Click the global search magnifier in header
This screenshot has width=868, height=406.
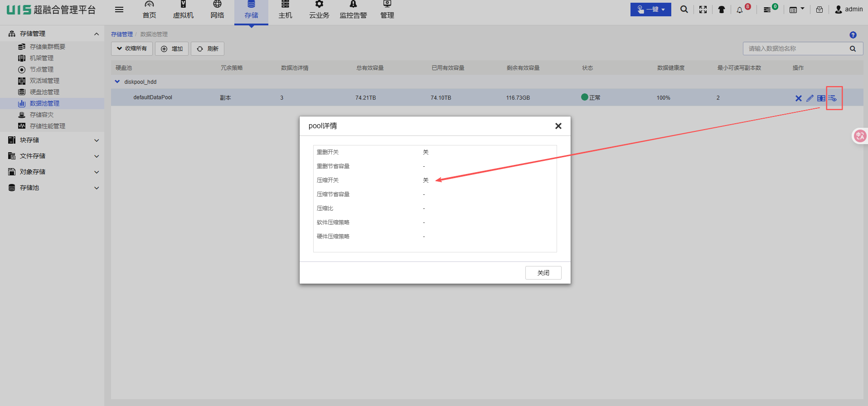(684, 10)
